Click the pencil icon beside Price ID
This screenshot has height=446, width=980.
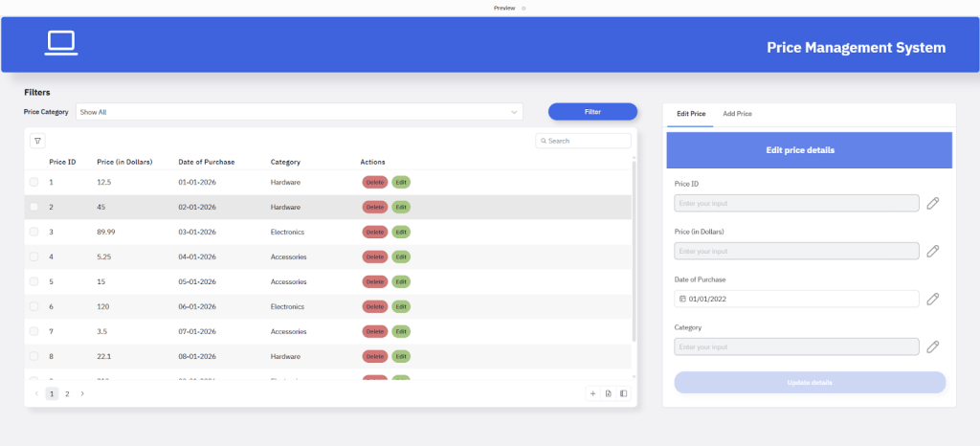[932, 203]
